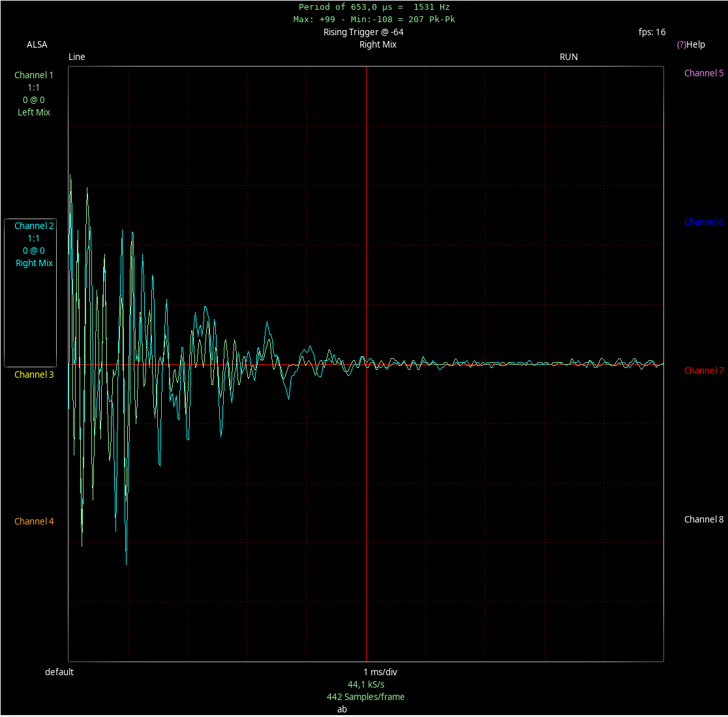Click Channel 2's 0 @ 0 position value
Viewport: 728px width, 717px height.
33,251
